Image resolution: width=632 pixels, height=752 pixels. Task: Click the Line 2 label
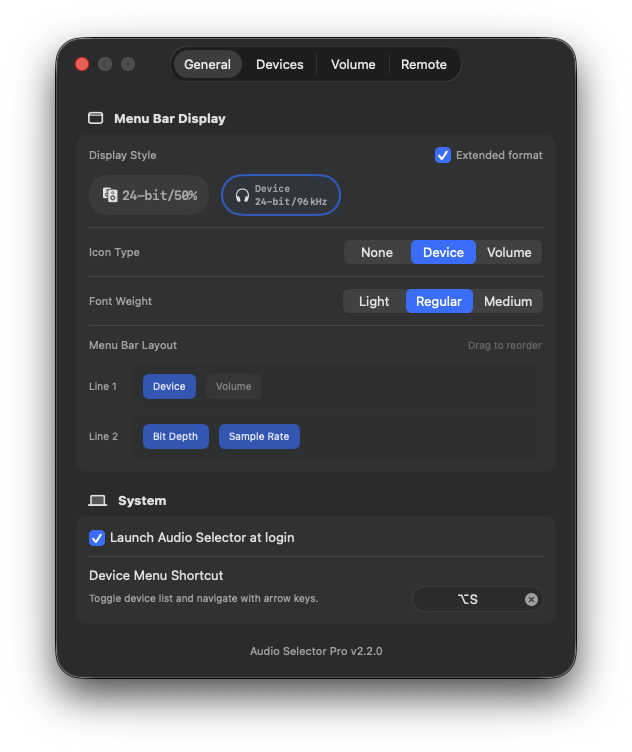tap(103, 436)
